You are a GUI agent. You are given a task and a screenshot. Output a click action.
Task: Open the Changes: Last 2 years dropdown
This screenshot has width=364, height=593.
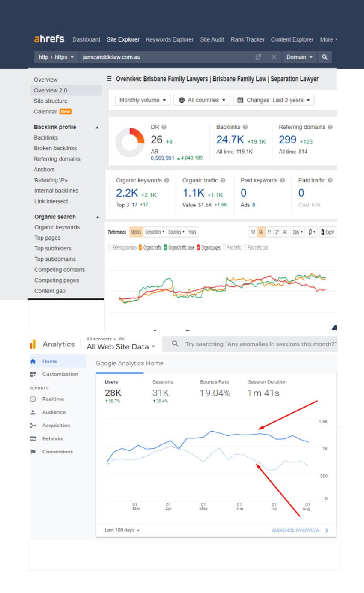click(x=274, y=100)
